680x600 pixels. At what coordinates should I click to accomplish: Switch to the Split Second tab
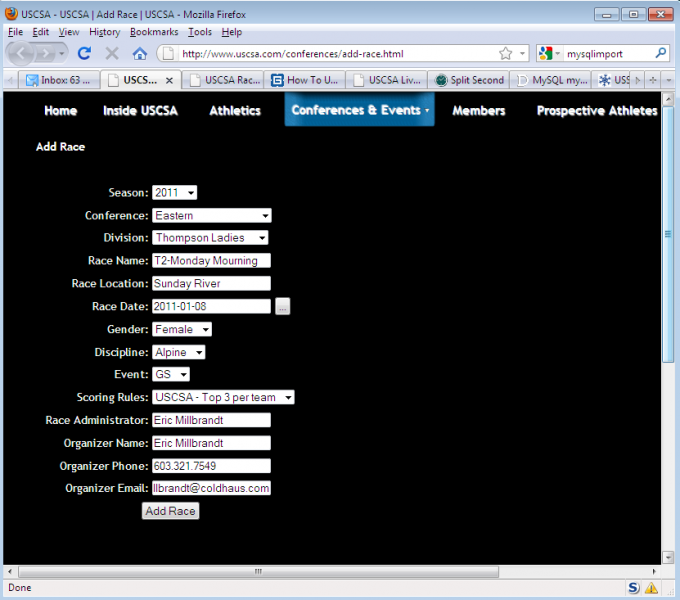[469, 80]
